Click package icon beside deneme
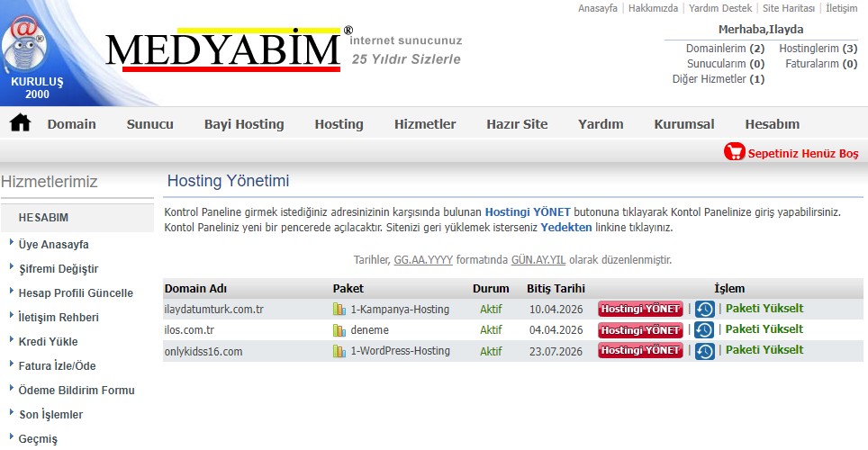Screen dimensions: 868x450 339,330
